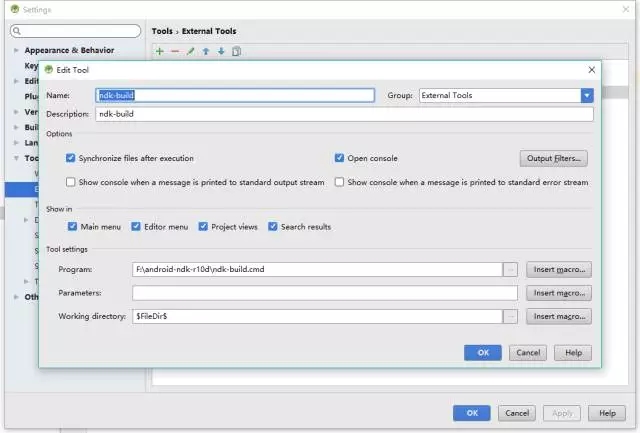Enable show console on standard error stream
The width and height of the screenshot is (640, 433).
339,182
